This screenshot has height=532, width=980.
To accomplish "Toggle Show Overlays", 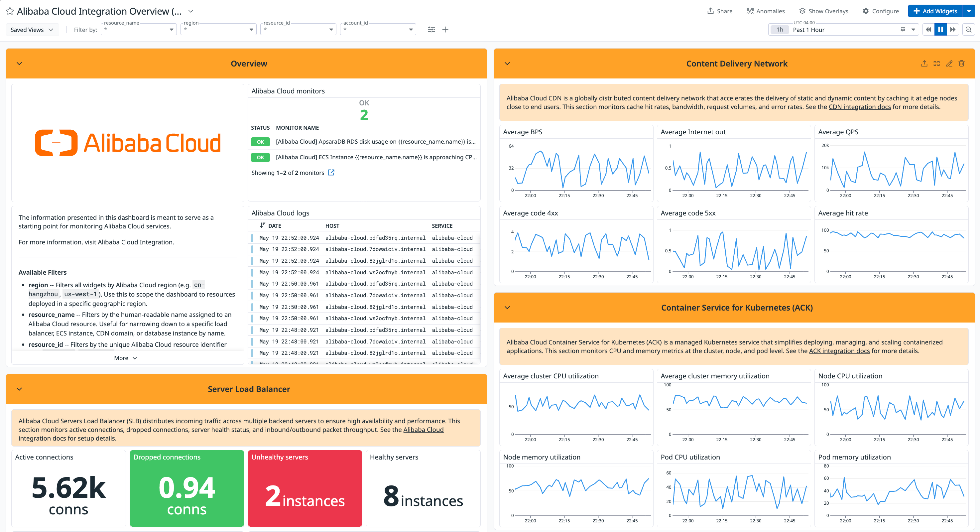I will click(824, 11).
